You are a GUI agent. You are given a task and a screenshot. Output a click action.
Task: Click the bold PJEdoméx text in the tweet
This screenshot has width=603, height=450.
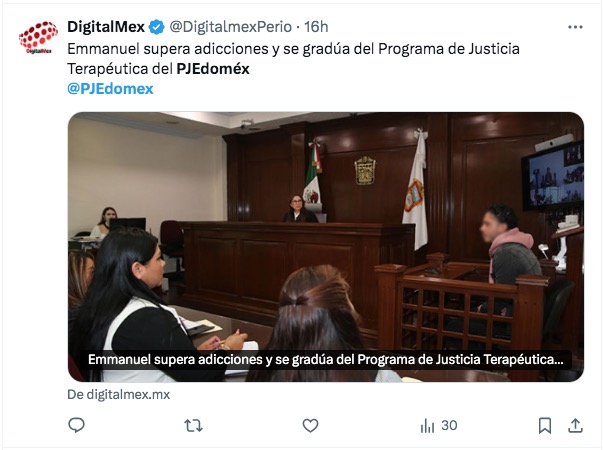coord(213,69)
